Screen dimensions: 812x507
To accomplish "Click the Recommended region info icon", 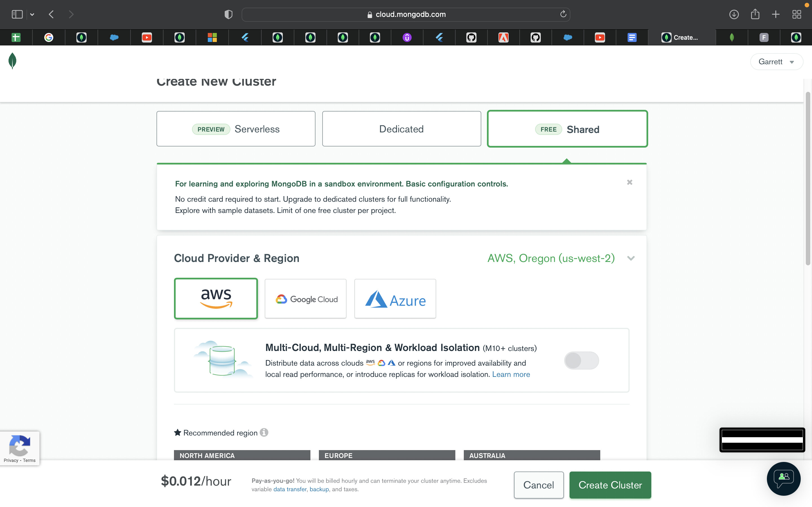I will pyautogui.click(x=264, y=433).
